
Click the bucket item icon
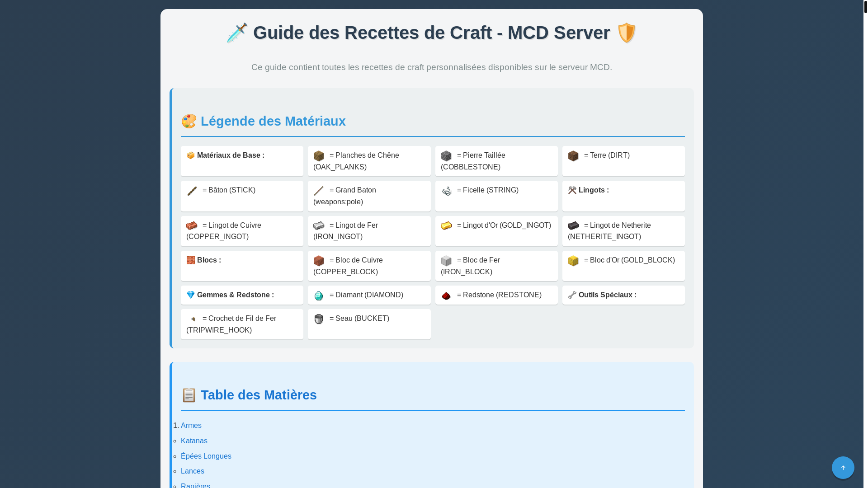click(x=319, y=319)
